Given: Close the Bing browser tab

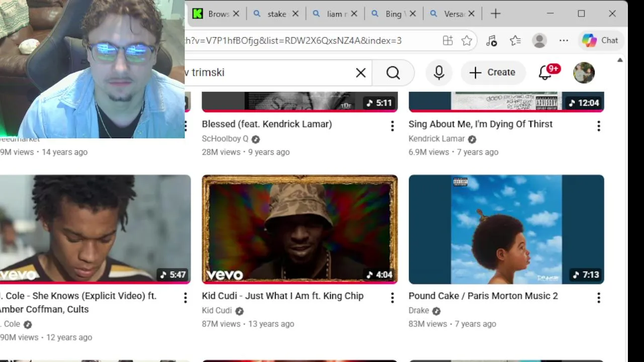Looking at the screenshot, I should (413, 14).
